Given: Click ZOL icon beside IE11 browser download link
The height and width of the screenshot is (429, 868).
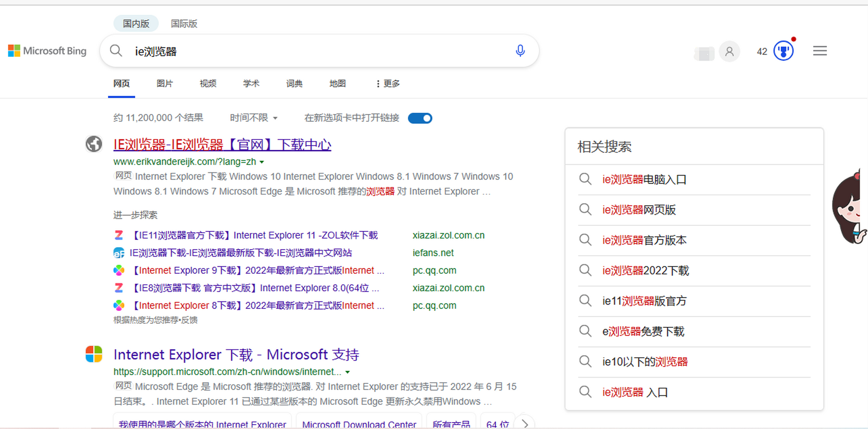Looking at the screenshot, I should click(119, 235).
